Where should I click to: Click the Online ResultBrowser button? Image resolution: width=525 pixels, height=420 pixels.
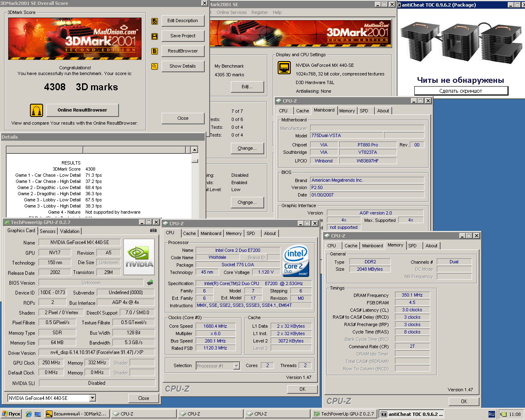pyautogui.click(x=82, y=110)
